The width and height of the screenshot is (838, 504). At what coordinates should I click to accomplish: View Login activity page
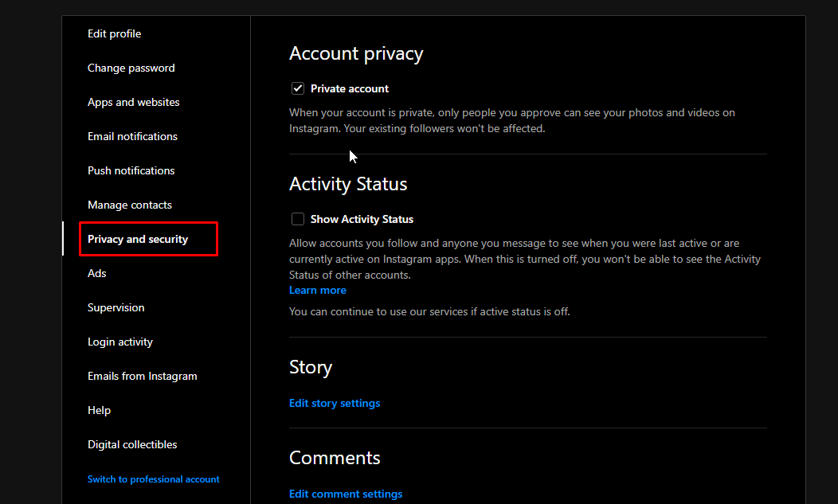(x=119, y=342)
